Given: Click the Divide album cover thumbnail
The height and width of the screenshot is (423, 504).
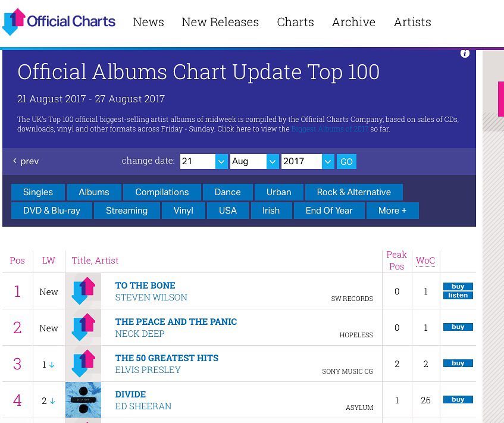Looking at the screenshot, I should click(x=83, y=400).
